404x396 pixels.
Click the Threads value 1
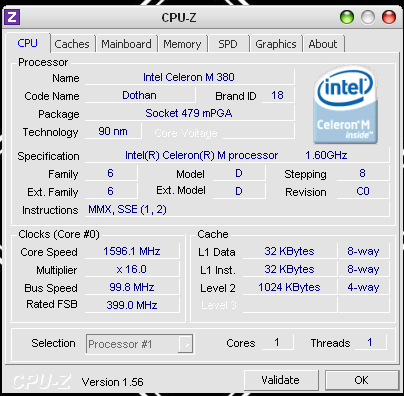pyautogui.click(x=370, y=343)
